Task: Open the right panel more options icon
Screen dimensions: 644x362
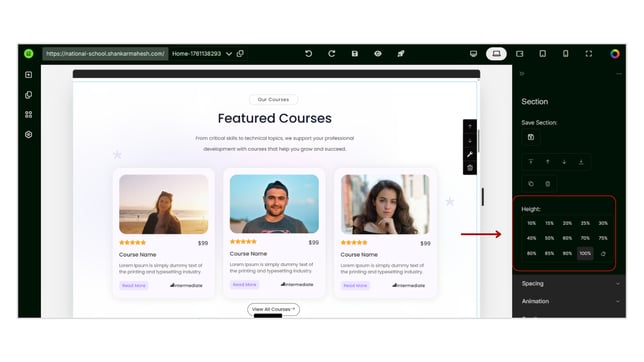Action: coord(619,74)
